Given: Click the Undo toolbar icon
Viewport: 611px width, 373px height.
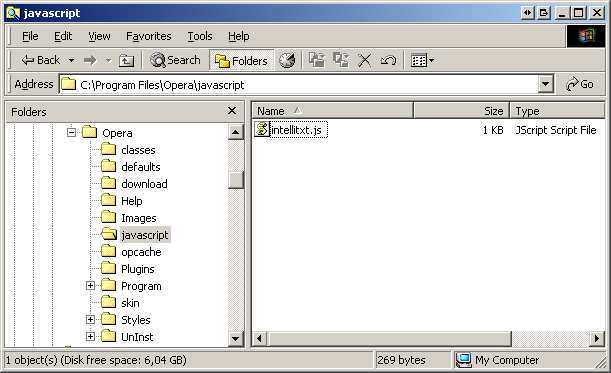Looking at the screenshot, I should point(388,60).
